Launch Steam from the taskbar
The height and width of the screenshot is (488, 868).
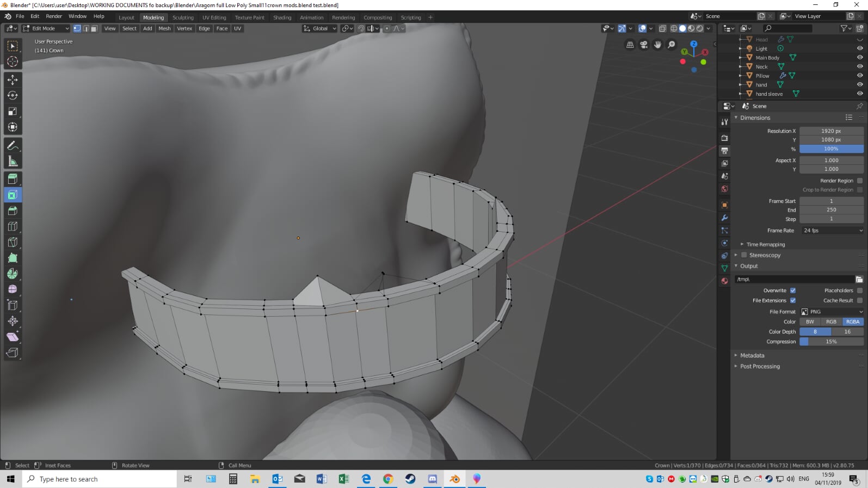click(x=410, y=479)
